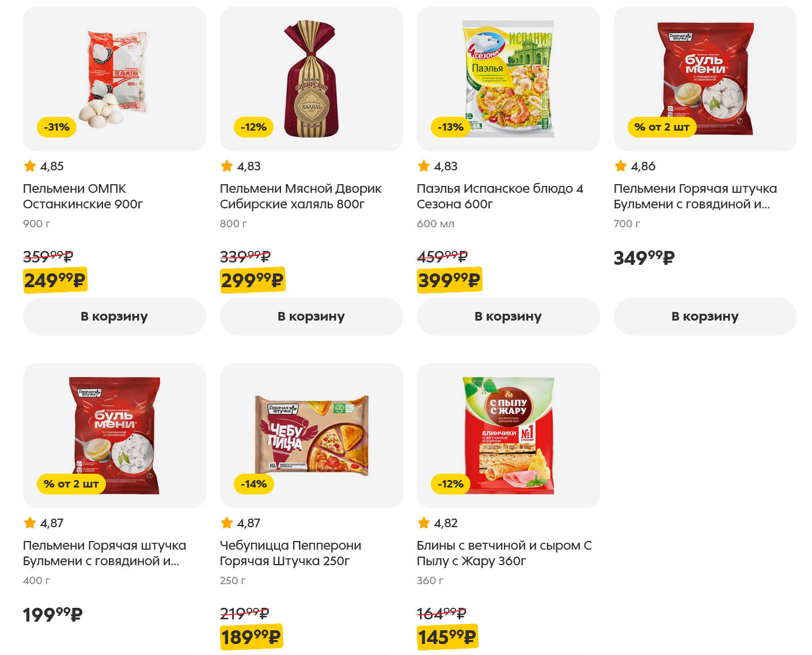
Task: Click the 249.99₽ sale price tag
Action: [55, 280]
